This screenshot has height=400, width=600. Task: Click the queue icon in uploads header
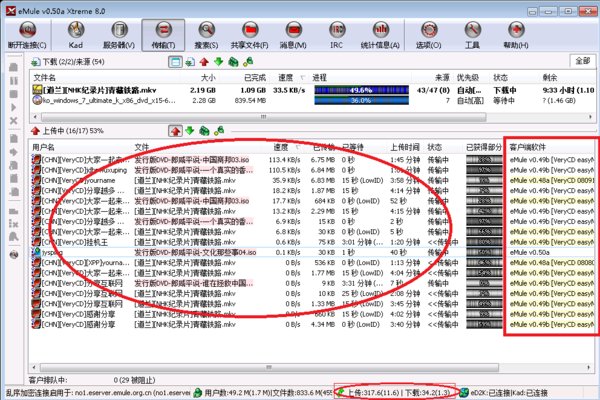(x=204, y=131)
